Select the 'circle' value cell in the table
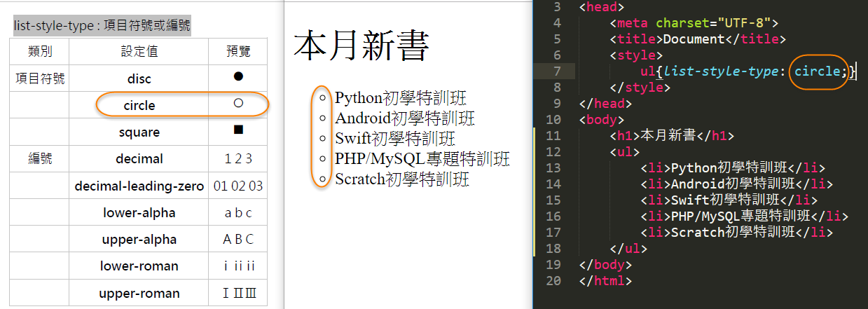 pyautogui.click(x=139, y=105)
